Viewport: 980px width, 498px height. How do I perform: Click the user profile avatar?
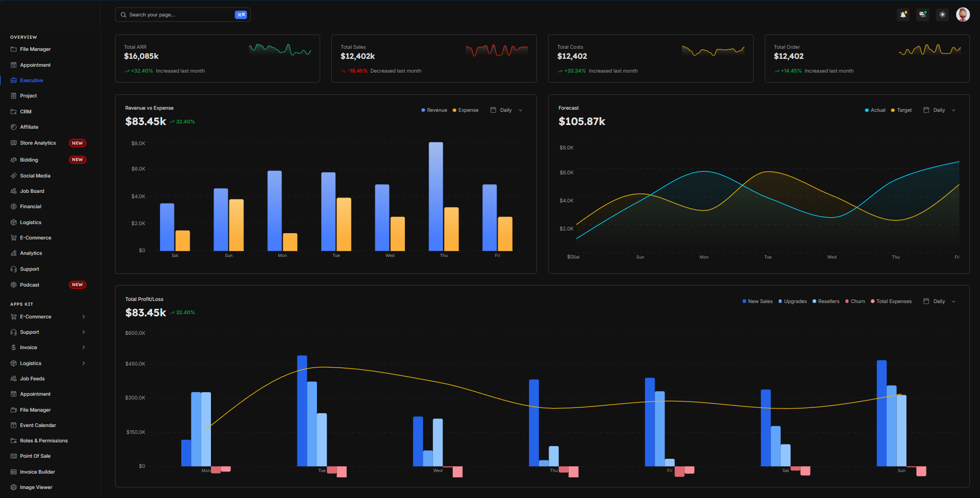coord(963,15)
